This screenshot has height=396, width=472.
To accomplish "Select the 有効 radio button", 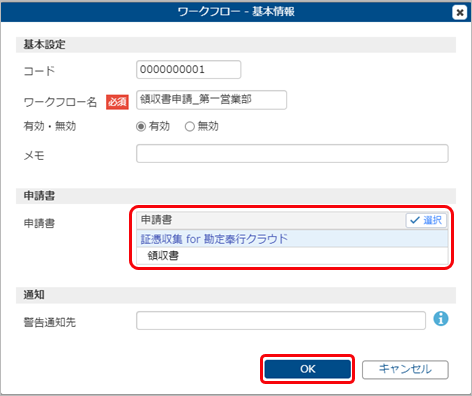I will tap(141, 126).
